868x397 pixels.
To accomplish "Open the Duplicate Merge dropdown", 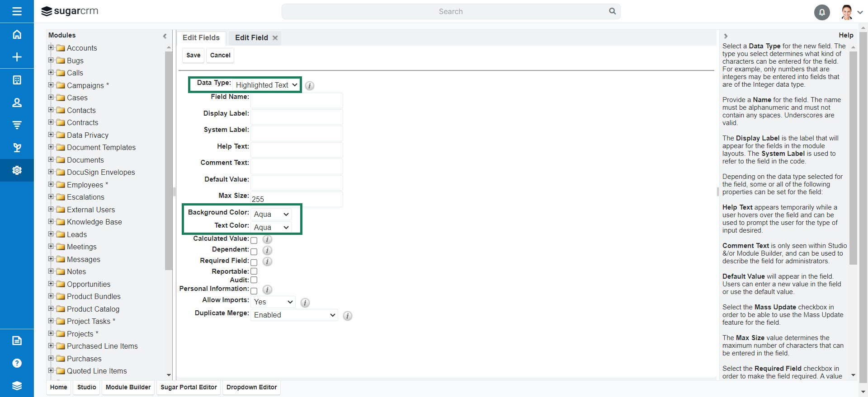I will click(294, 315).
